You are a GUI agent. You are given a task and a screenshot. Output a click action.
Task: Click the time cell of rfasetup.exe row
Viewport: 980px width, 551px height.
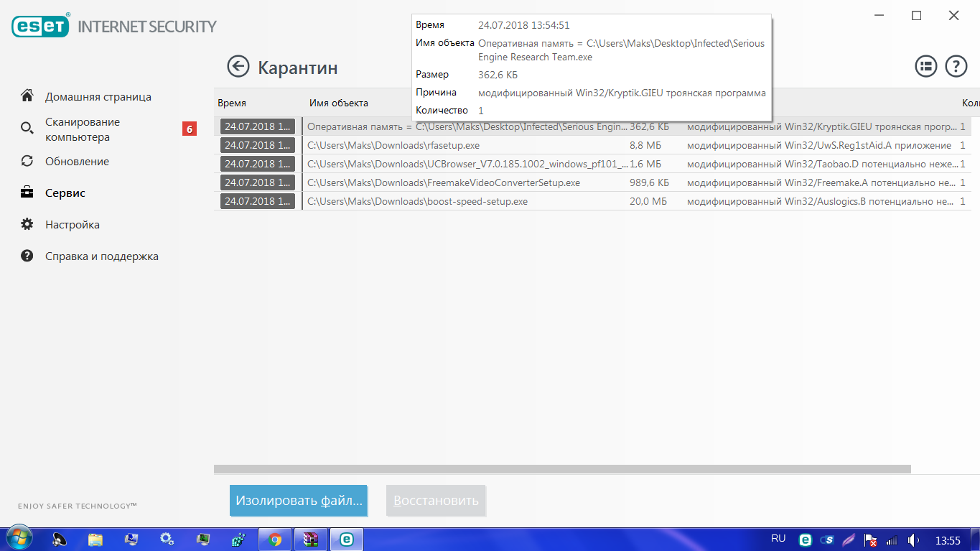coord(258,145)
